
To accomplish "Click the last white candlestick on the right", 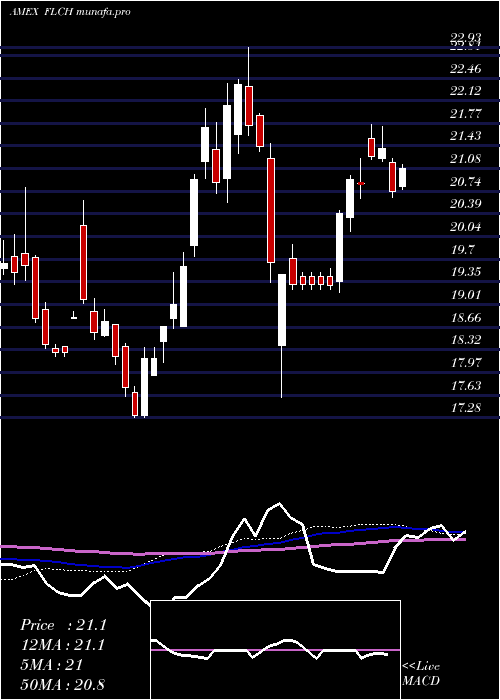I will coord(402,177).
